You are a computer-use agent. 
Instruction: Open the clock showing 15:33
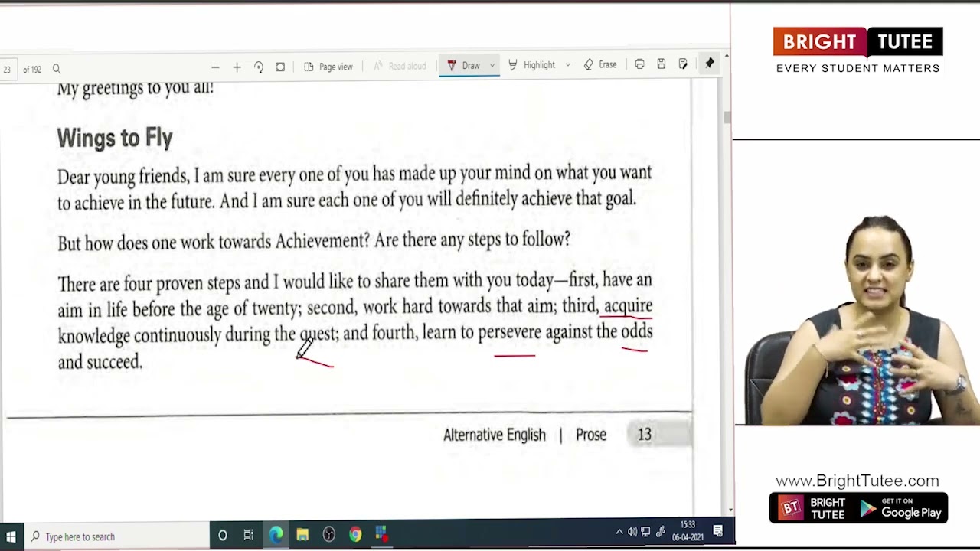click(688, 530)
